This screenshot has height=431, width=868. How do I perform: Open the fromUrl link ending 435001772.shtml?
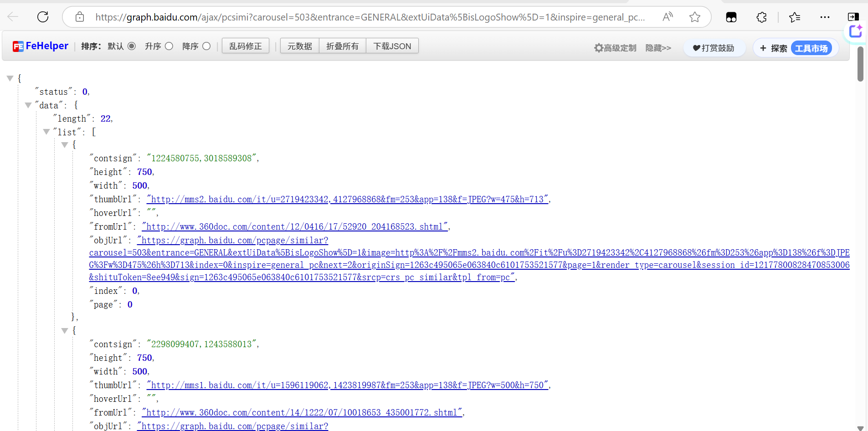(x=302, y=412)
